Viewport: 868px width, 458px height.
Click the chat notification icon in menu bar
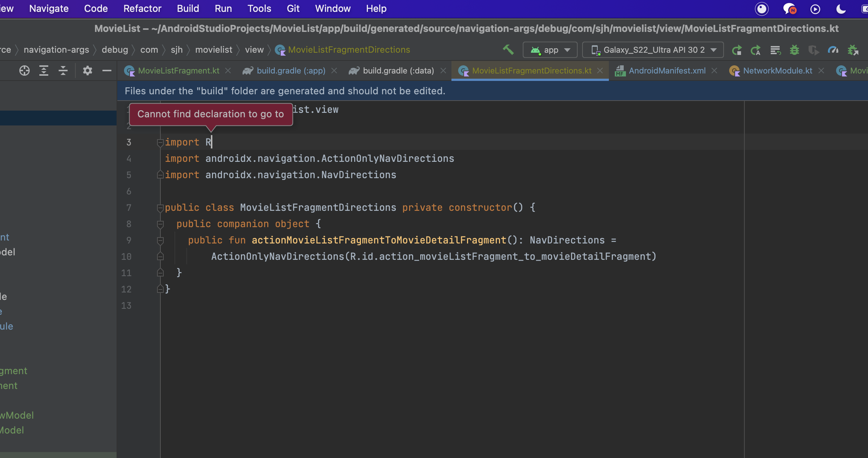point(789,9)
